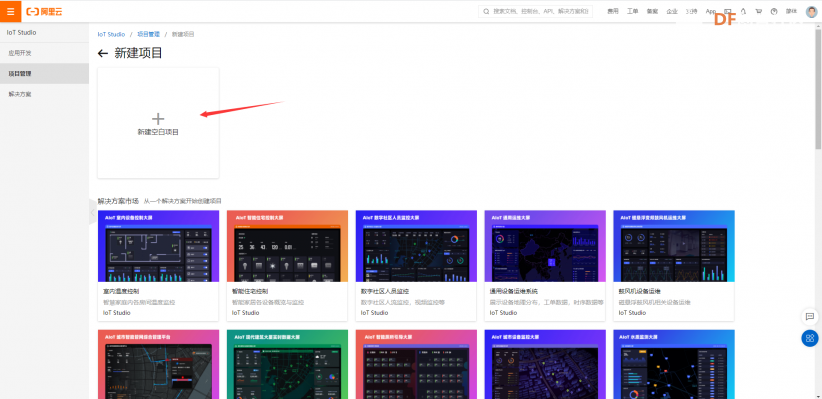This screenshot has height=399, width=822.
Task: Focus the top search box
Action: tap(535, 12)
